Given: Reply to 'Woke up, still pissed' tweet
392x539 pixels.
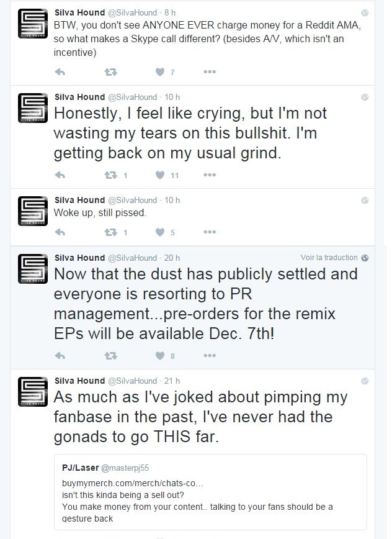Looking at the screenshot, I should 60,232.
